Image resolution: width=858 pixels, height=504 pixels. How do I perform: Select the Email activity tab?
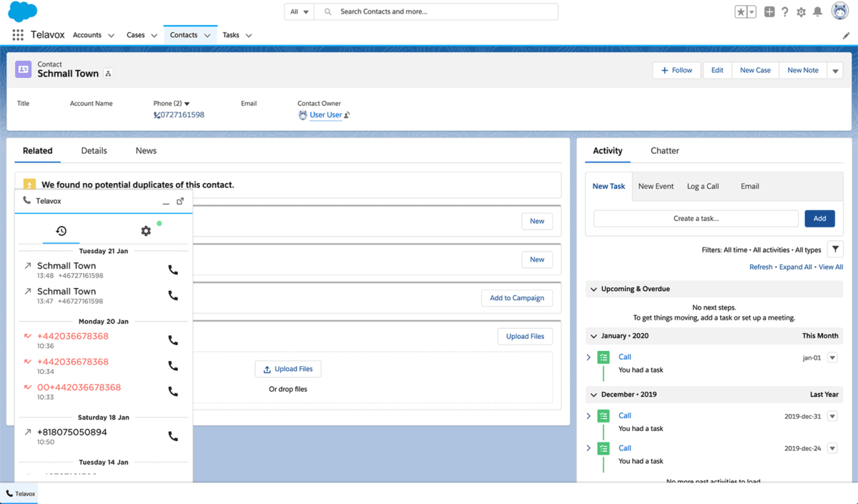[750, 186]
